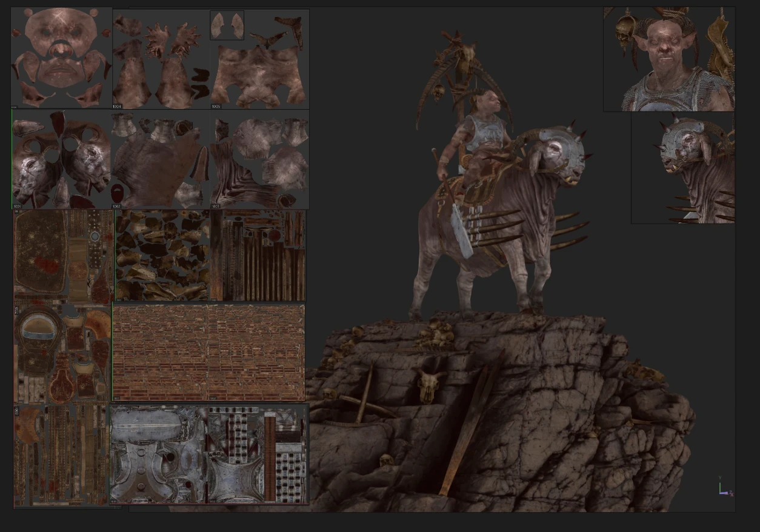Open the close-up render of the armored goat head
The width and height of the screenshot is (760, 532).
click(x=683, y=168)
